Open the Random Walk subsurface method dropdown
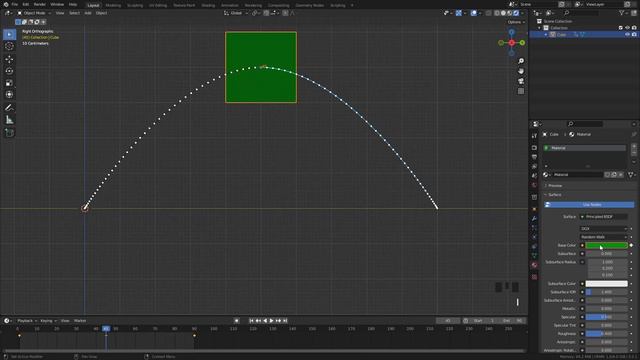The image size is (640, 360). click(x=604, y=237)
